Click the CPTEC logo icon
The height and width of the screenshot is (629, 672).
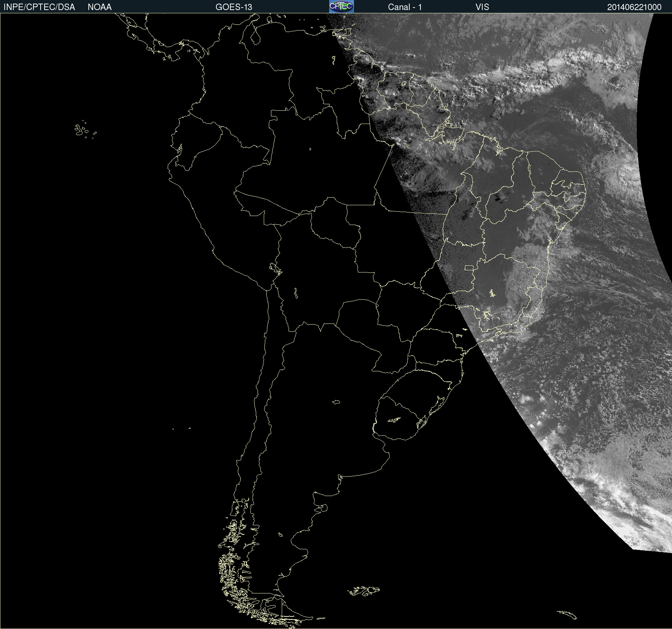341,6
